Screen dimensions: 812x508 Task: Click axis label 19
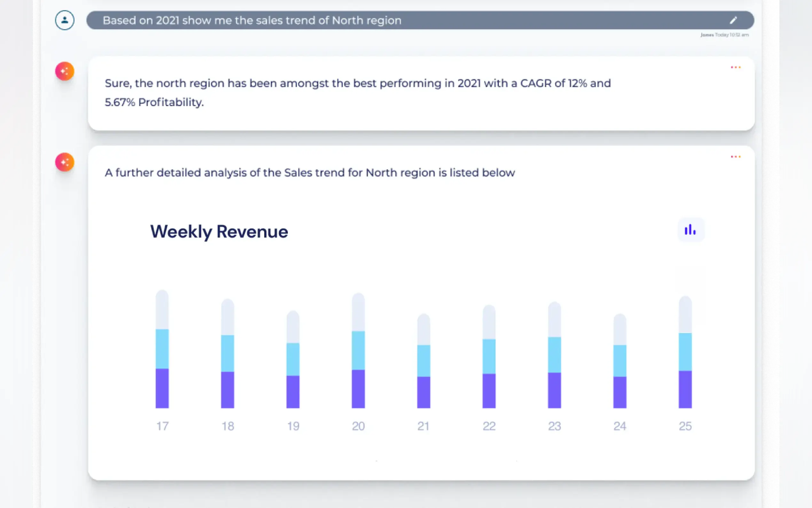(293, 426)
